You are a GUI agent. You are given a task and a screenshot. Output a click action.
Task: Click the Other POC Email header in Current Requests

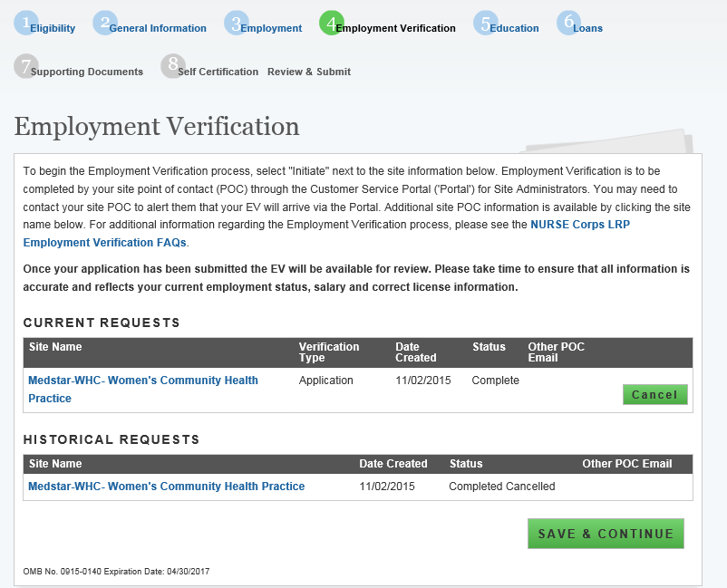click(x=556, y=352)
